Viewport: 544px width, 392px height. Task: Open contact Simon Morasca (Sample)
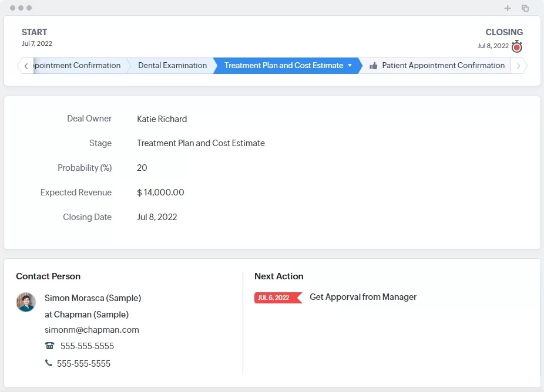93,298
